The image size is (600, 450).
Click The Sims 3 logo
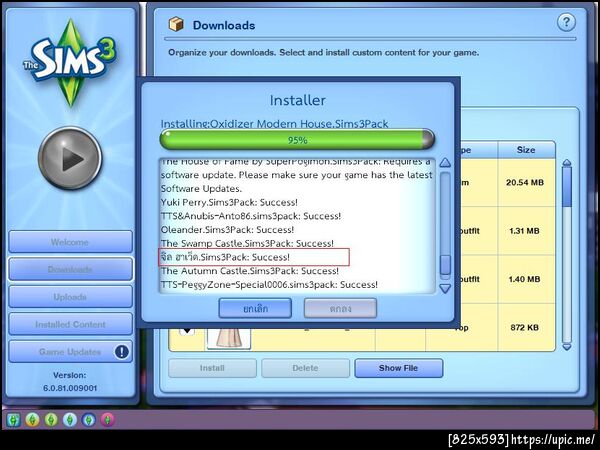tap(70, 61)
